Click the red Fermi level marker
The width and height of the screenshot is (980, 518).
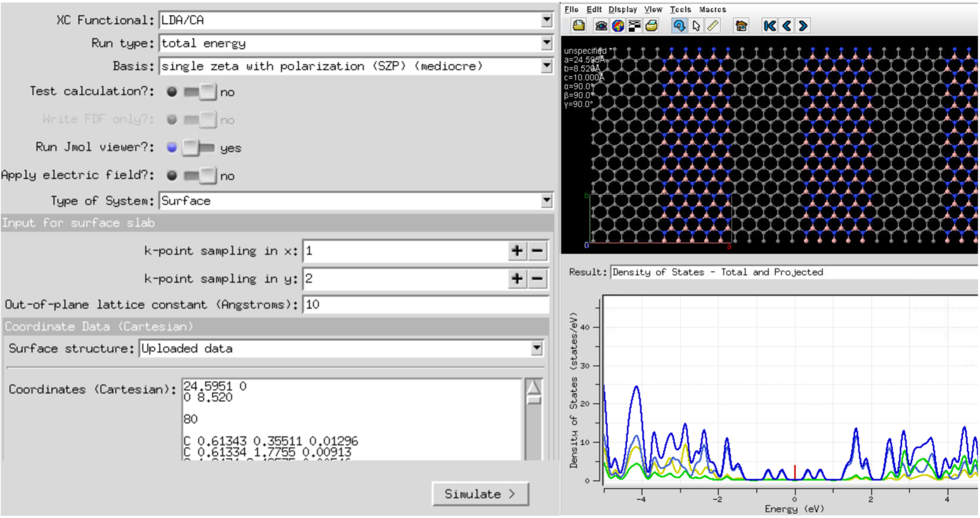pos(795,473)
